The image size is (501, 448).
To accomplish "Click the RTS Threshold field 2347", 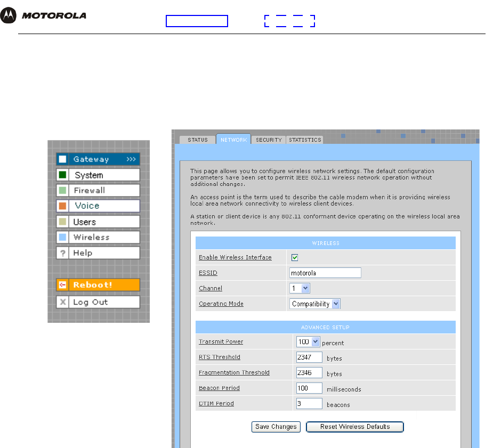I will [309, 357].
